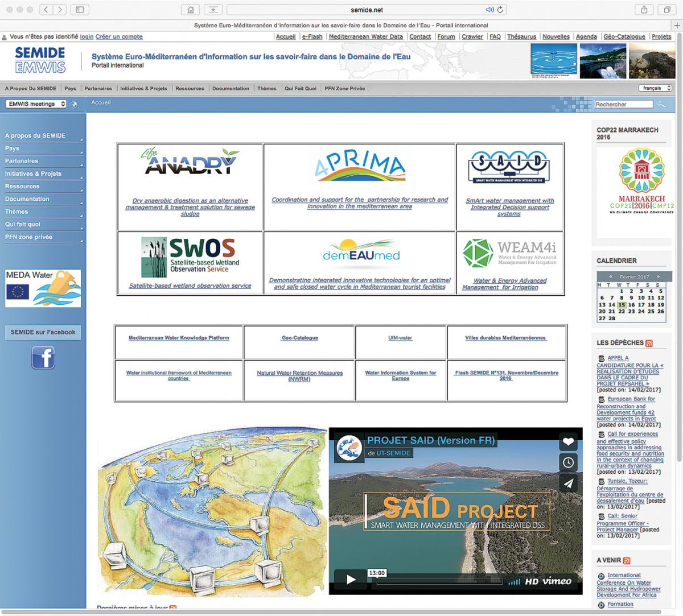Click the login link
This screenshot has height=616, width=683.
(87, 36)
